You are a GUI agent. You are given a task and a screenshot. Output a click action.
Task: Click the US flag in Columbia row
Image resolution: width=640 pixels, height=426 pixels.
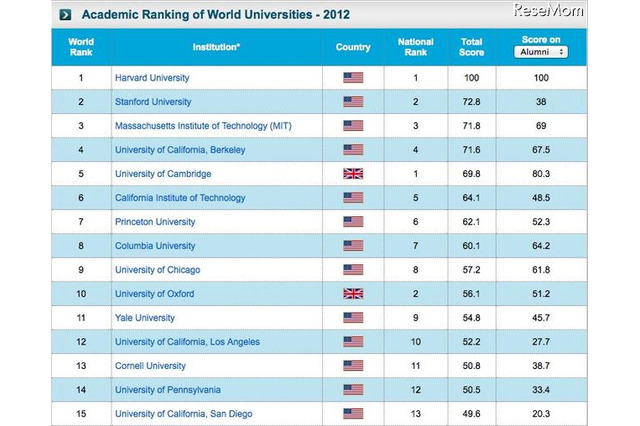[x=353, y=246]
